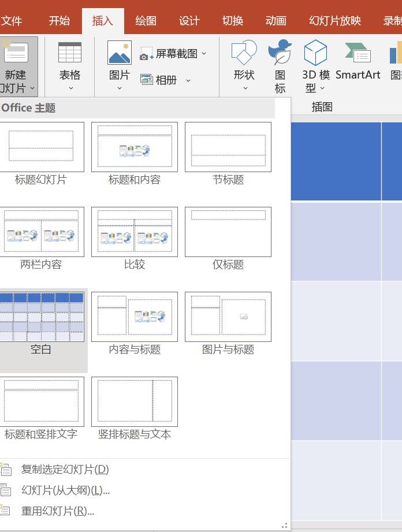402x532 pixels.
Task: Click the Office 主题 gallery header
Action: pyautogui.click(x=137, y=108)
